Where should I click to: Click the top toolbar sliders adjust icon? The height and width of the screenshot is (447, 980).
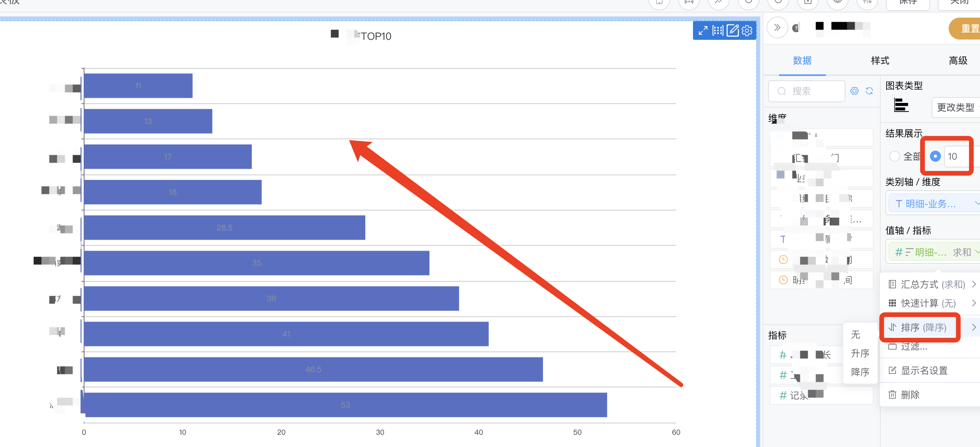click(867, 2)
